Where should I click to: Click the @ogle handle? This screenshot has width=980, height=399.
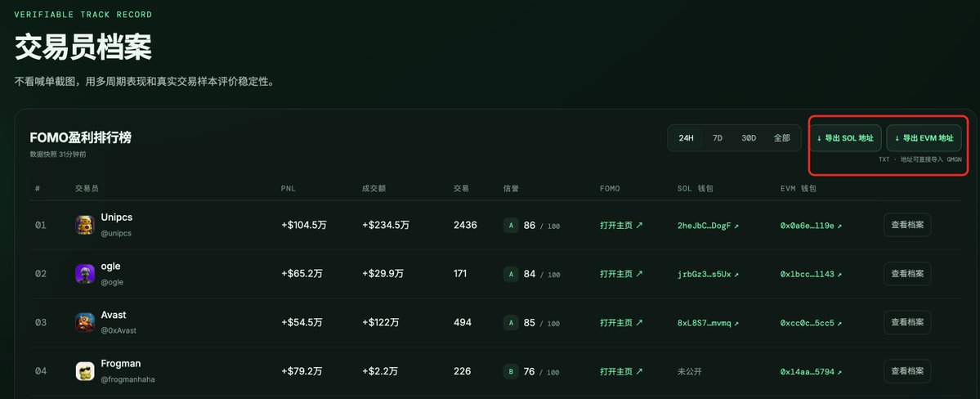point(113,282)
